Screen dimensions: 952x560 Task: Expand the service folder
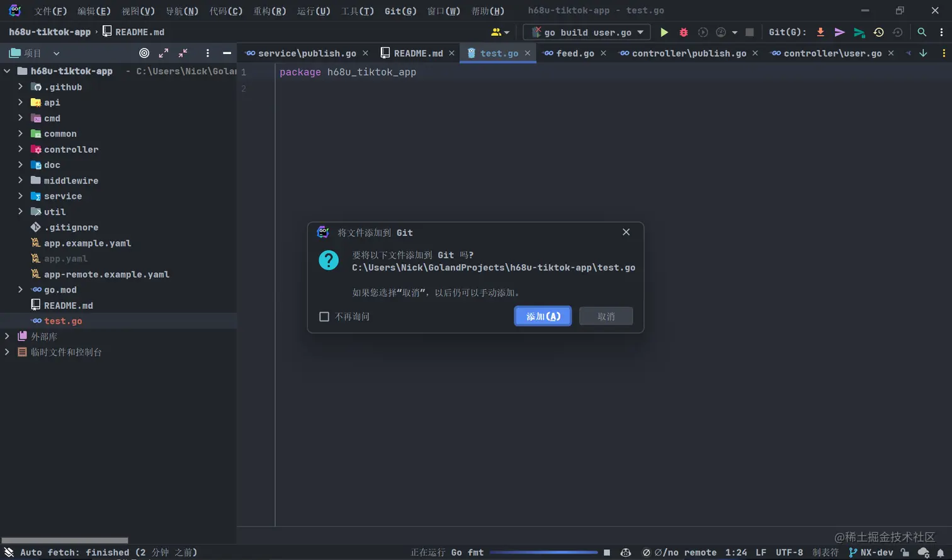pyautogui.click(x=20, y=196)
